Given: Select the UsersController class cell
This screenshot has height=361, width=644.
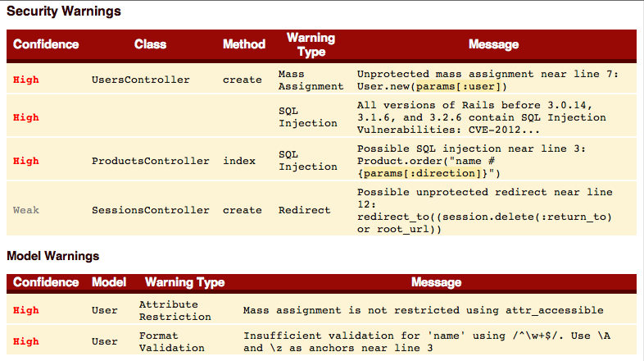Looking at the screenshot, I should tap(140, 80).
